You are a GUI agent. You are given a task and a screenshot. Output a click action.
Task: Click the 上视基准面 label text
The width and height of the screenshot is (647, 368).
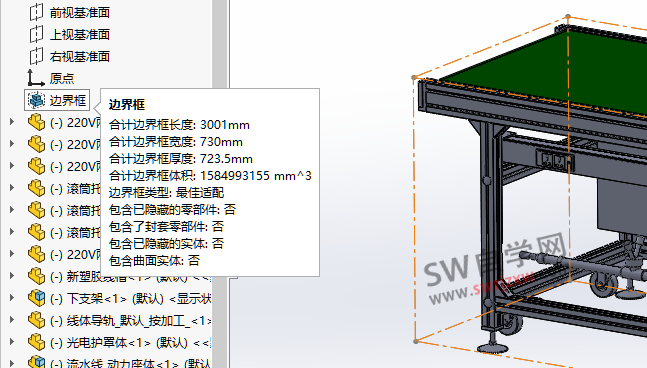80,34
